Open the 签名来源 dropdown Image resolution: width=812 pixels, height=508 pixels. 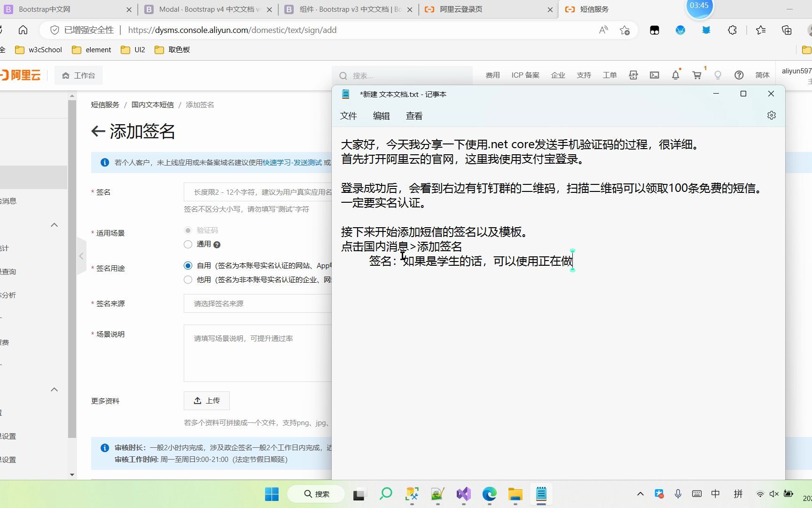tap(258, 303)
